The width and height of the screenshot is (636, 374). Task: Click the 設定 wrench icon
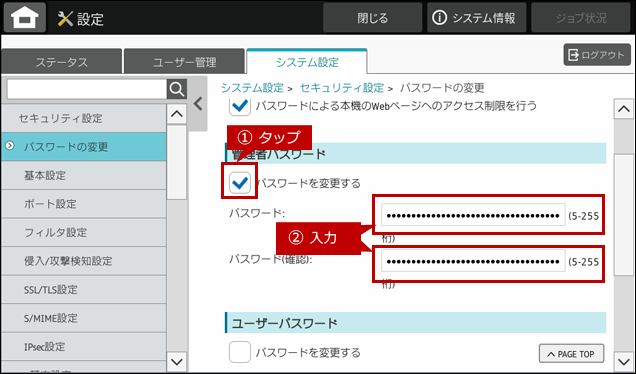tap(65, 19)
